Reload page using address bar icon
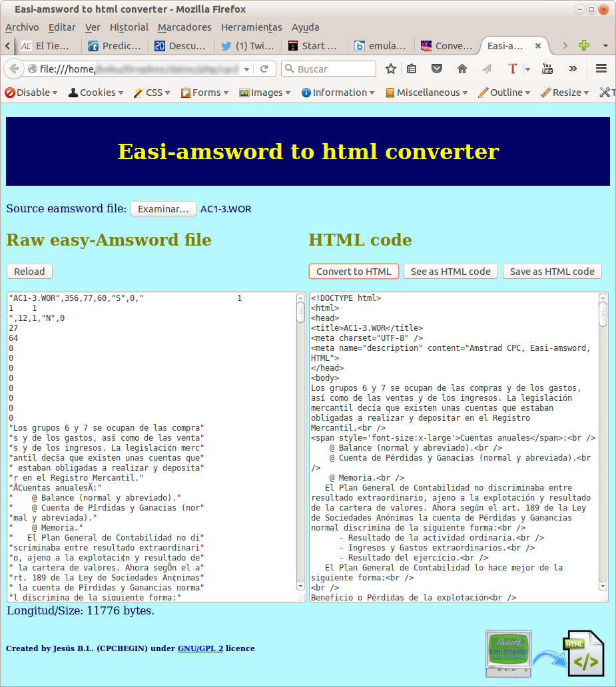 click(264, 69)
